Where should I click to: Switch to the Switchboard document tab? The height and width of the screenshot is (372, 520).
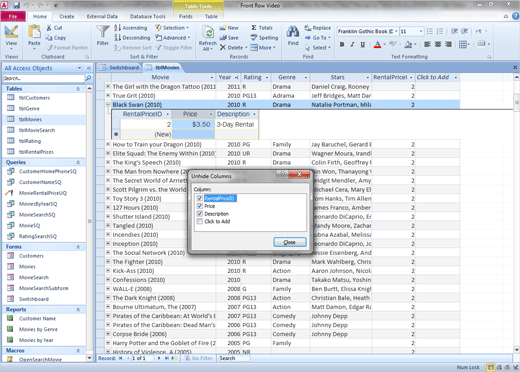coord(120,68)
